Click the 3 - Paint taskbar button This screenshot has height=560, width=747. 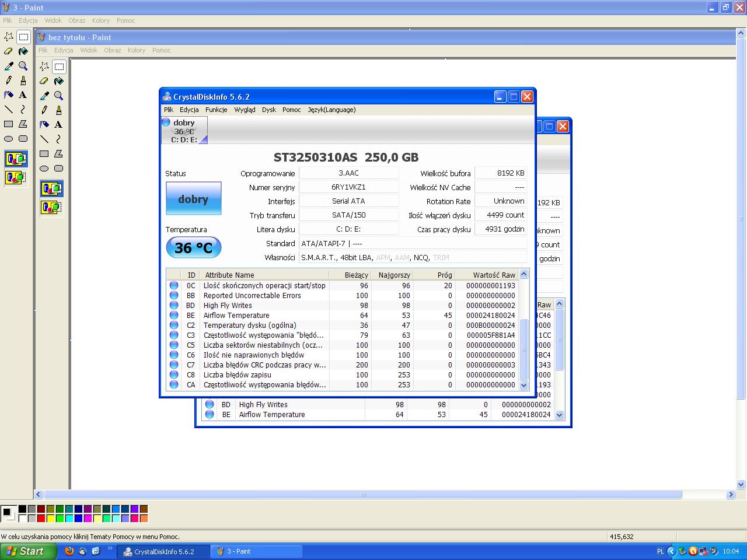257,551
